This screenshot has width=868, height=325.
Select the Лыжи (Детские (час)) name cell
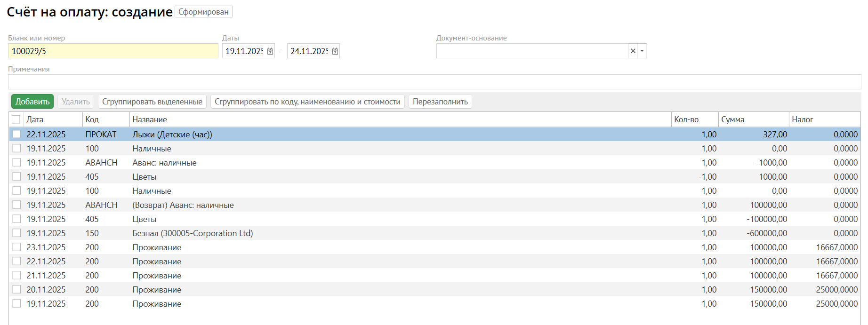[400, 134]
